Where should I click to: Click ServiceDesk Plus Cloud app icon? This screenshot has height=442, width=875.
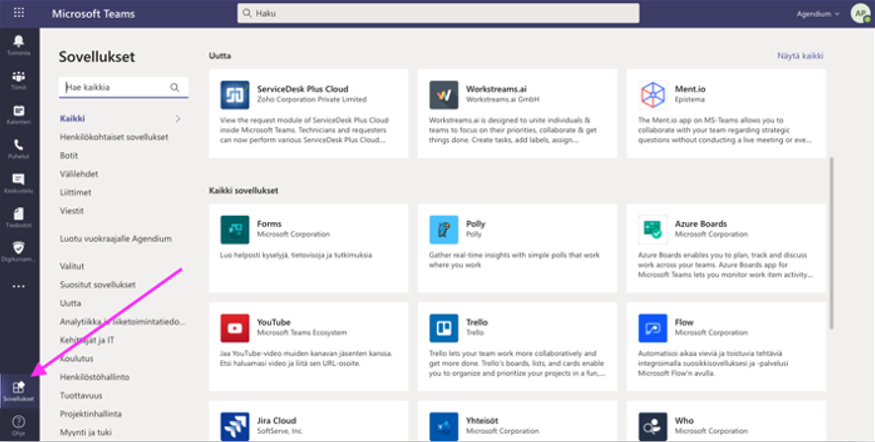[235, 95]
